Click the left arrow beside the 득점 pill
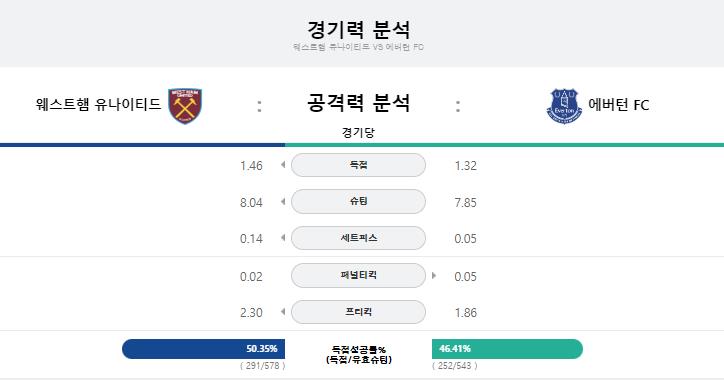Image resolution: width=724 pixels, height=380 pixels. (283, 165)
